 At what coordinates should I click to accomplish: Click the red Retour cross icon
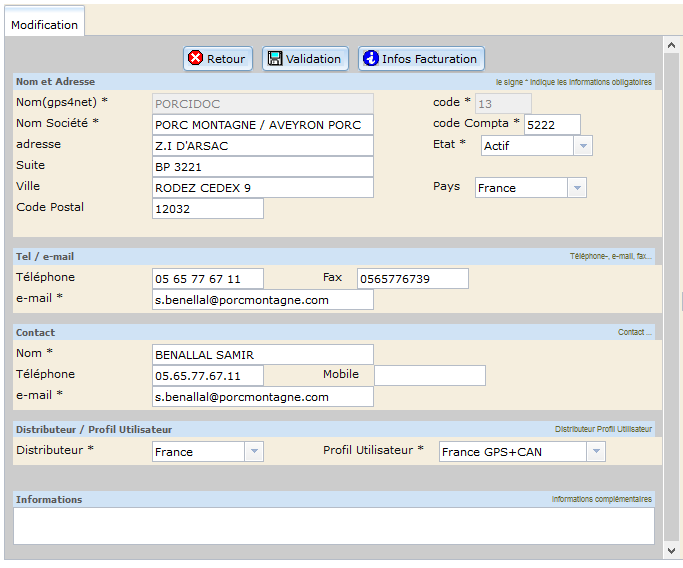coord(196,59)
